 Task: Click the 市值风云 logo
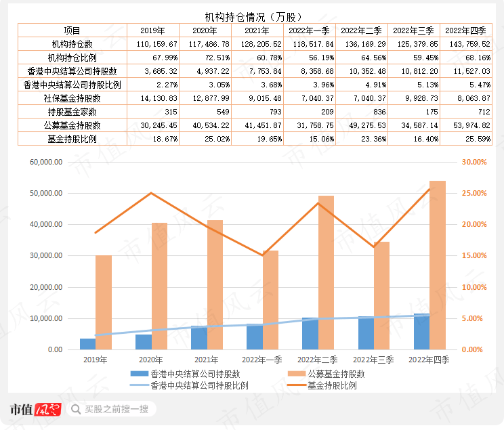[x=35, y=409]
